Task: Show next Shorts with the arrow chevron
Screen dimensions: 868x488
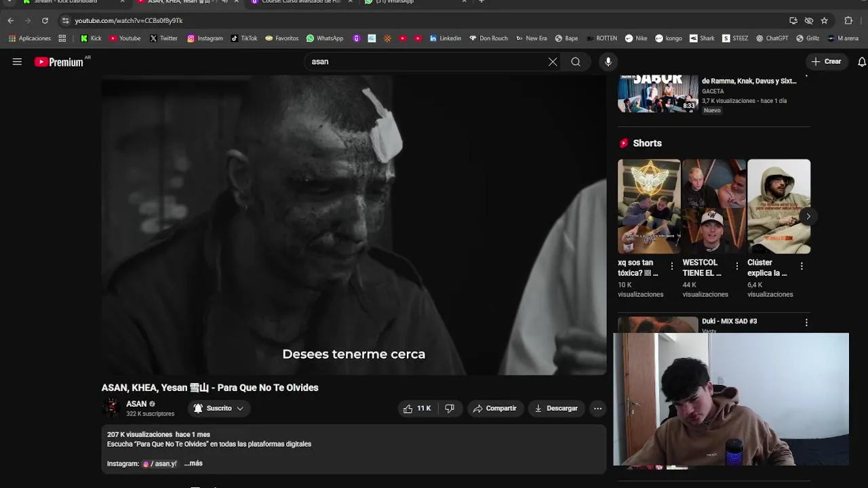Action: [x=808, y=217]
